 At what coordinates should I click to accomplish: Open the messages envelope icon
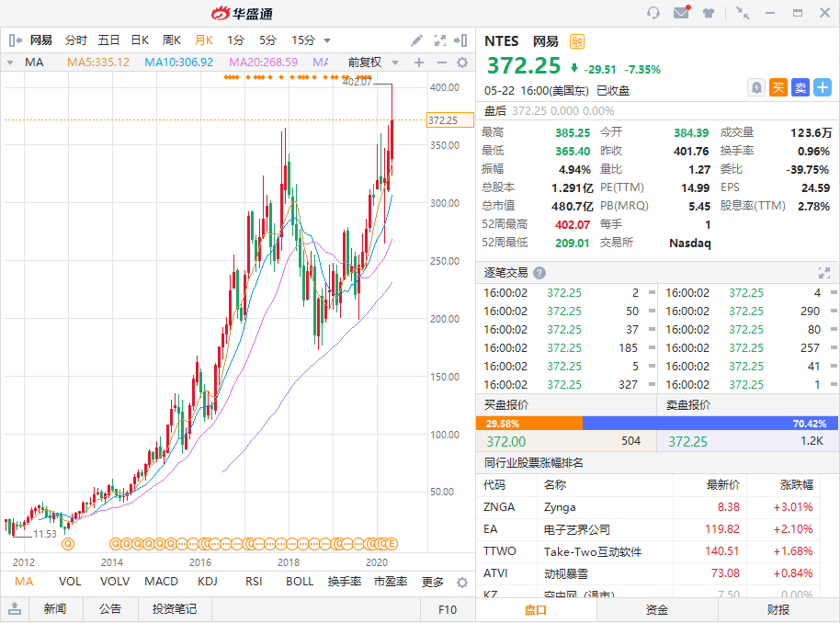[681, 12]
